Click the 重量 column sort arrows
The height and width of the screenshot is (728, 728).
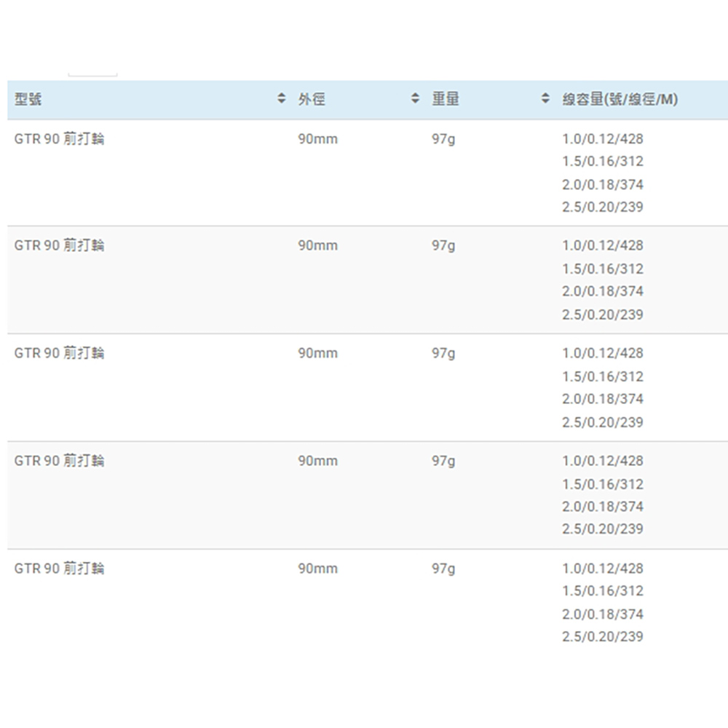545,99
